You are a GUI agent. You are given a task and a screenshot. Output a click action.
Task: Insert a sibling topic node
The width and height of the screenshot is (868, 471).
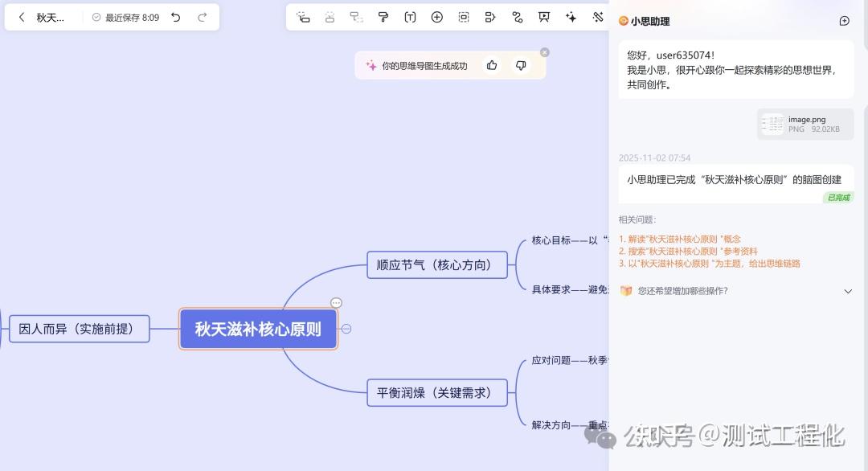[x=330, y=17]
